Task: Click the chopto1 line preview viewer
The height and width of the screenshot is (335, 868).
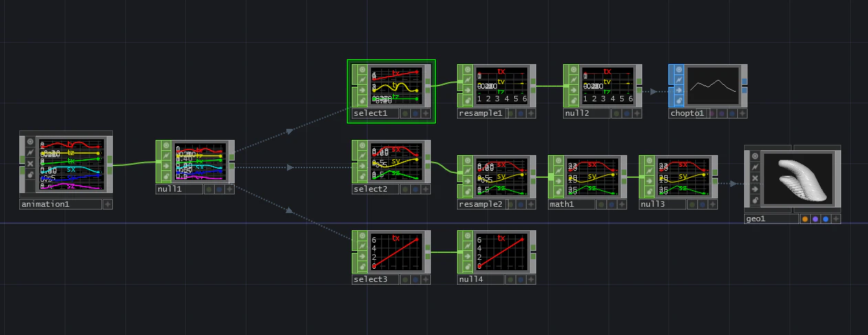Action: click(x=712, y=86)
